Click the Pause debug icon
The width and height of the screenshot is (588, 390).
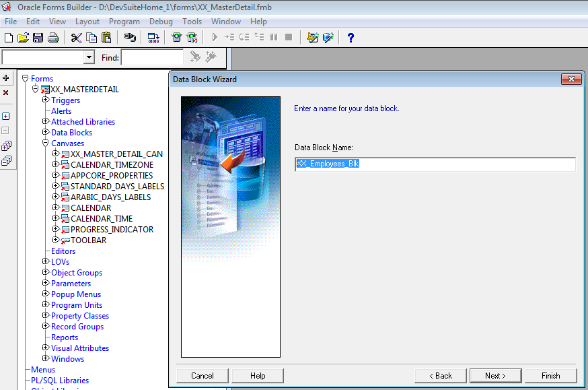(x=274, y=37)
